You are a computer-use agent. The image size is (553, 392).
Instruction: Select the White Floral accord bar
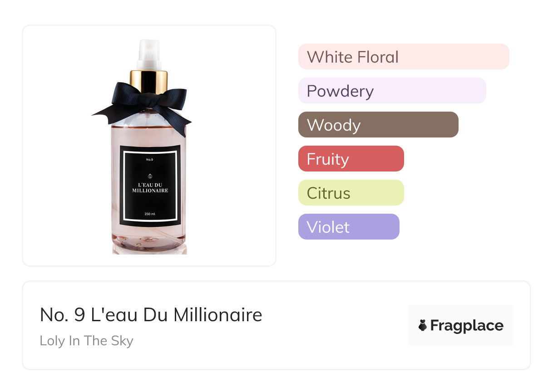(x=404, y=57)
